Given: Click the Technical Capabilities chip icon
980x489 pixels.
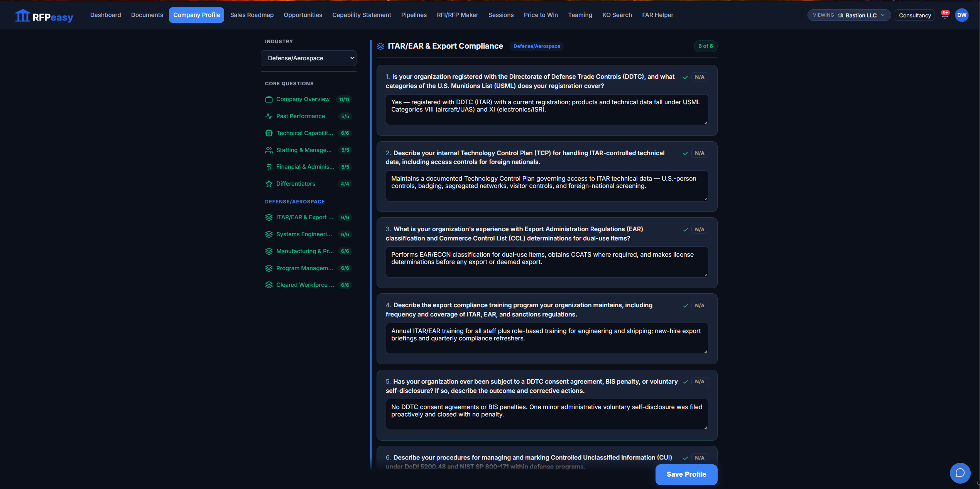Looking at the screenshot, I should pos(269,133).
